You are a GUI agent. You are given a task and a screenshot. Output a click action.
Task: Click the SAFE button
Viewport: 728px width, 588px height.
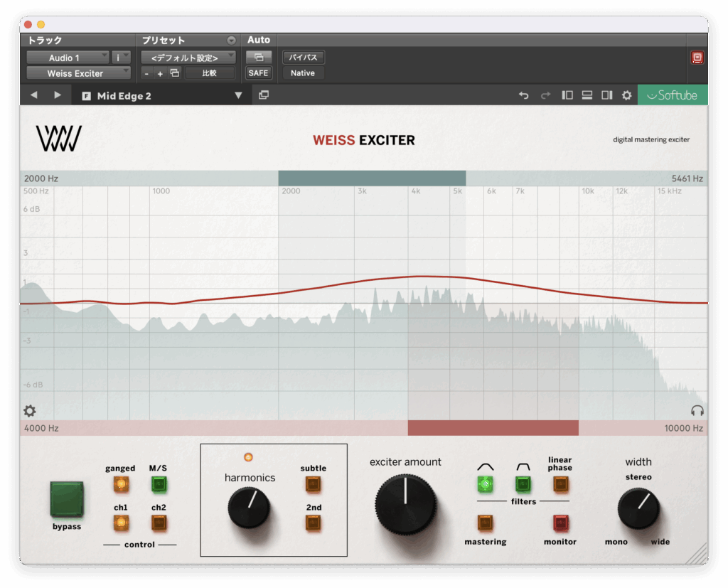coord(259,73)
